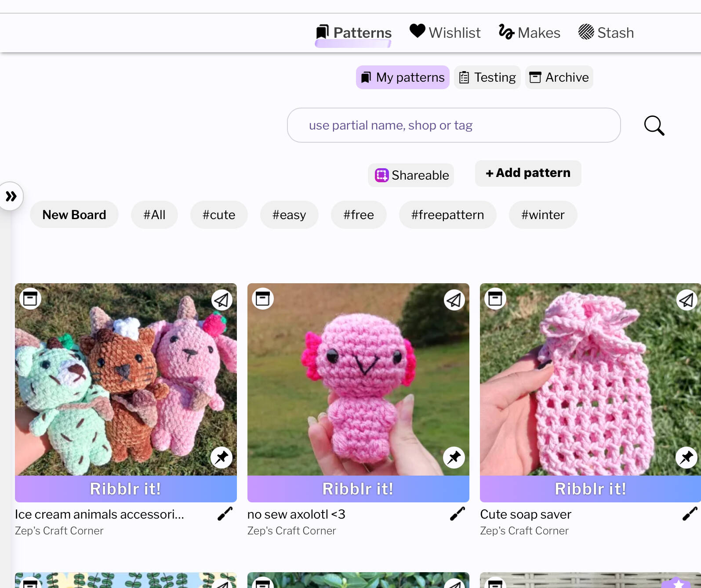Edit the Cute soap saver pattern
This screenshot has height=588, width=701.
[x=690, y=514]
